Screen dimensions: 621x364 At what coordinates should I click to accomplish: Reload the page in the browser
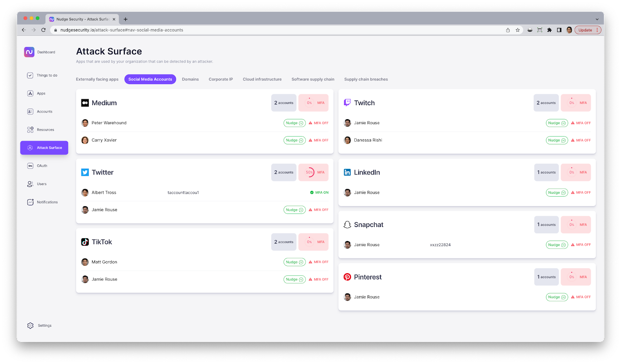[43, 30]
